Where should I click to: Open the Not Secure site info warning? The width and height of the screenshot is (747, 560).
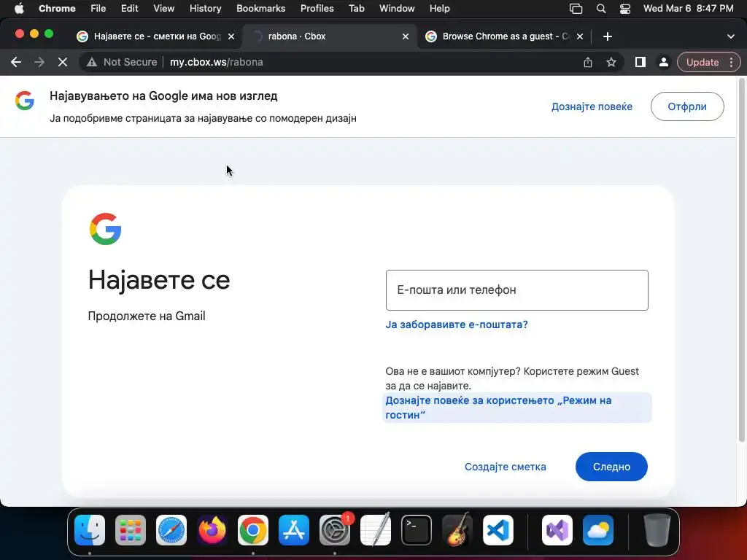122,62
